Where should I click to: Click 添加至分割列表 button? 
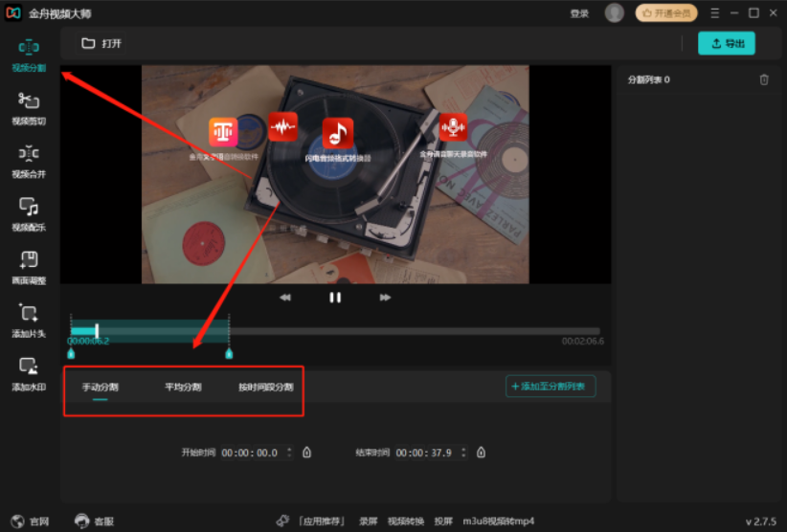tap(551, 387)
